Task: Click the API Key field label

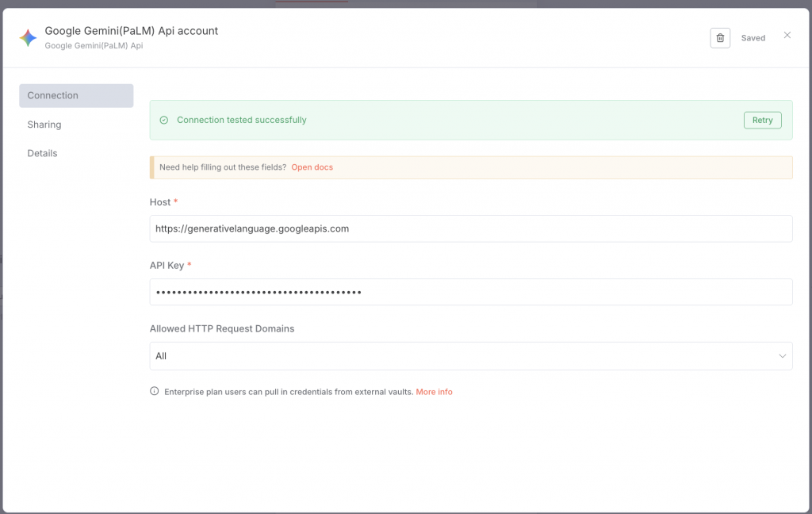Action: (x=167, y=265)
